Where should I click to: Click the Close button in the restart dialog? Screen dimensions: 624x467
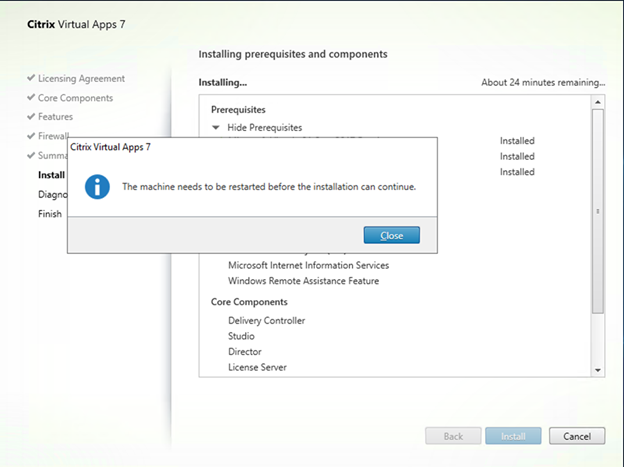coord(392,235)
